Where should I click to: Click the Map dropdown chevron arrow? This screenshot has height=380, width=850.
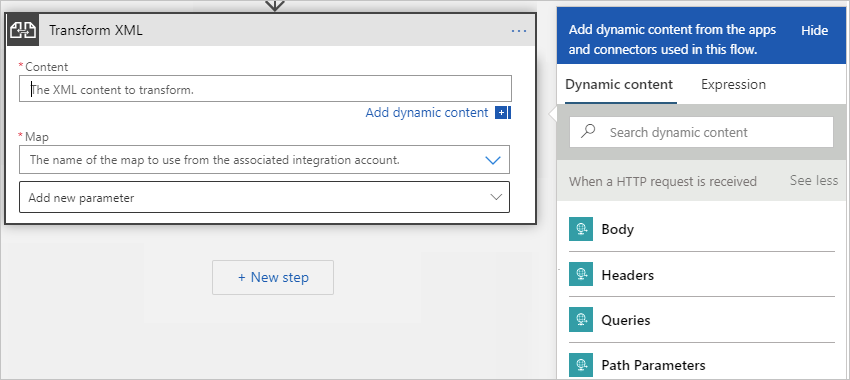pyautogui.click(x=493, y=160)
